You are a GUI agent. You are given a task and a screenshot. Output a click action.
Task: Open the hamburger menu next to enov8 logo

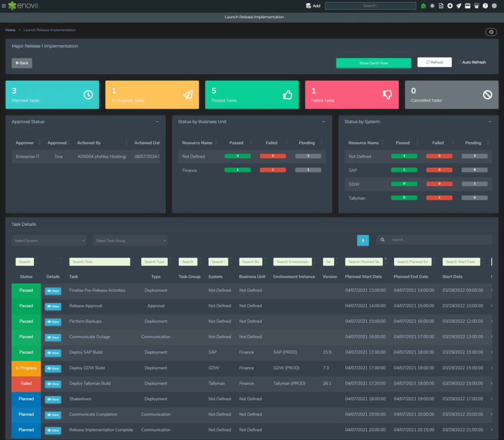point(4,6)
